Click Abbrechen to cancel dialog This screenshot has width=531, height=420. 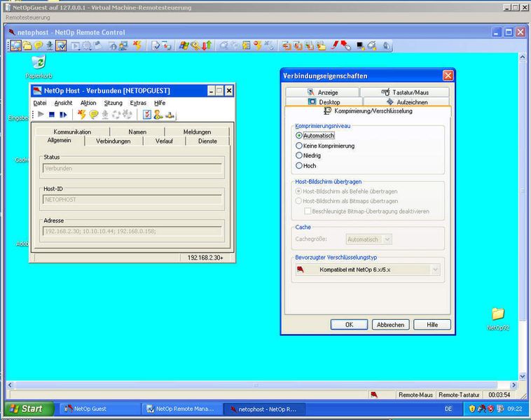(390, 325)
